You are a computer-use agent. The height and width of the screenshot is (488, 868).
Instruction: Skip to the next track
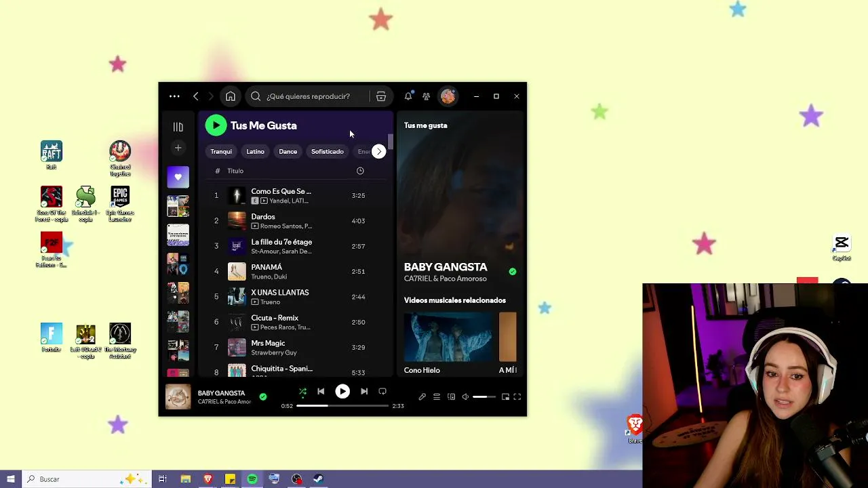(364, 392)
